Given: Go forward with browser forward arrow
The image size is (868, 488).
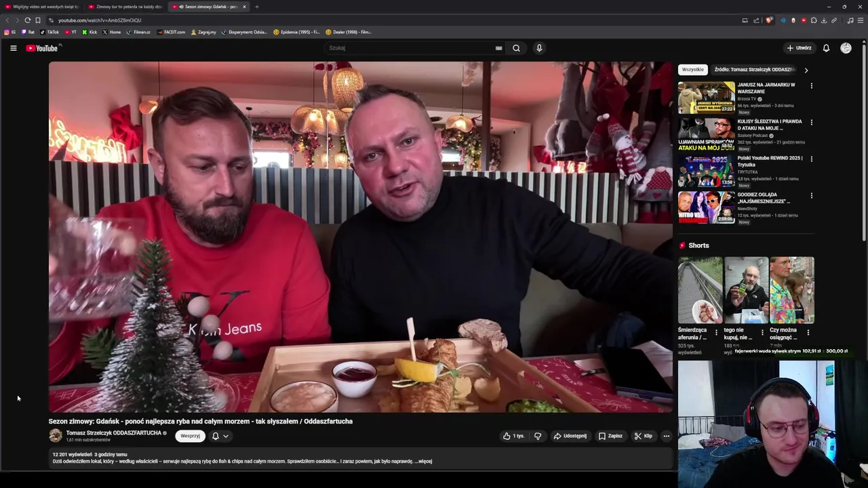Looking at the screenshot, I should [x=18, y=20].
